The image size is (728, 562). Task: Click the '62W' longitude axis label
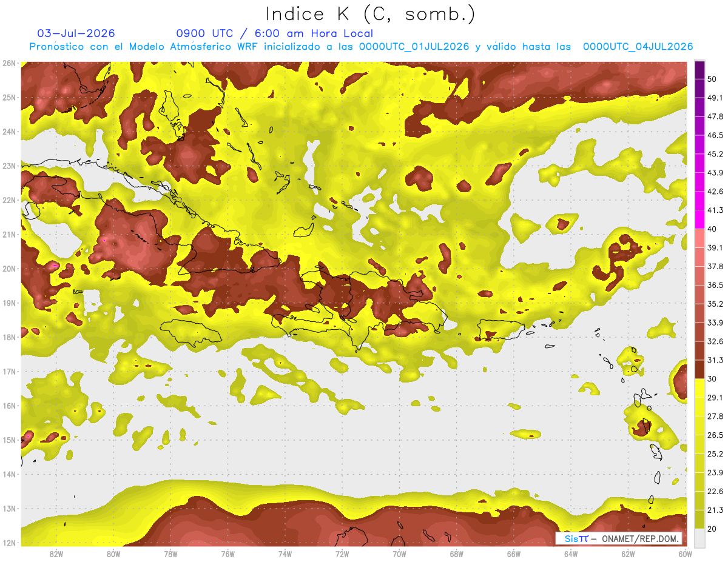pos(628,554)
